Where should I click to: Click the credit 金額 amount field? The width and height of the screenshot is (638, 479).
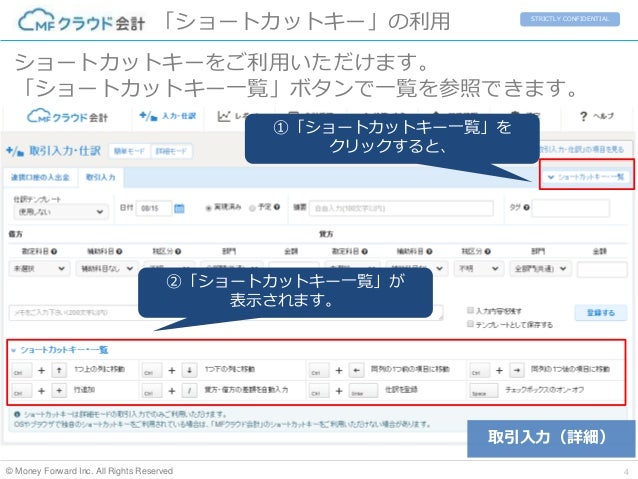click(602, 269)
